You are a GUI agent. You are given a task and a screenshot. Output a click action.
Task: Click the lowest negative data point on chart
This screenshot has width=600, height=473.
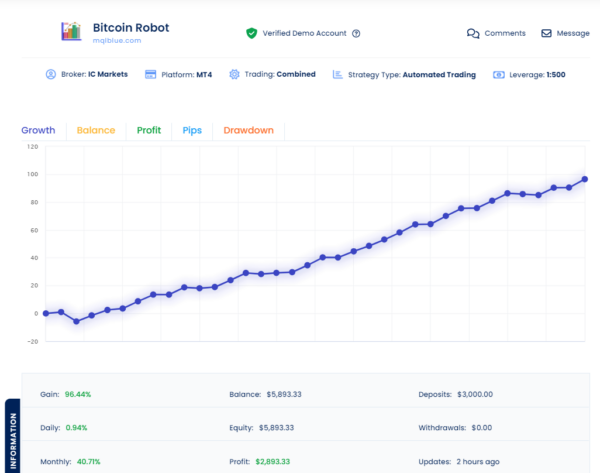coord(77,321)
